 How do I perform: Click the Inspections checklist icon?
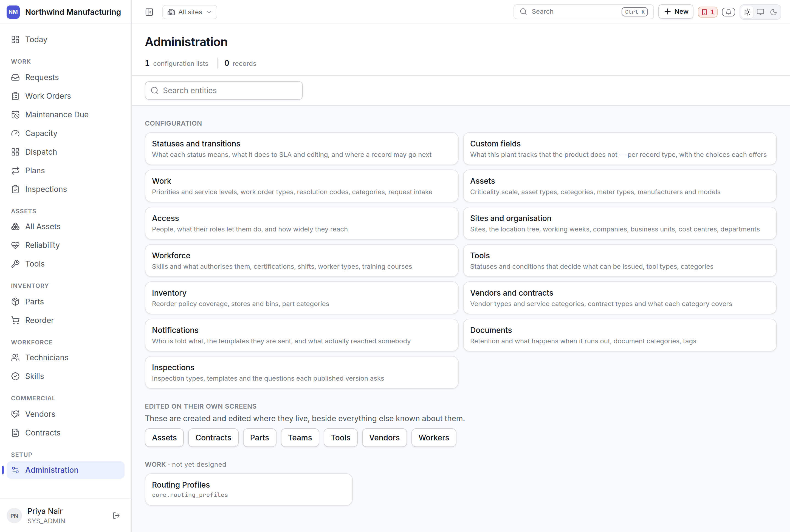(15, 189)
